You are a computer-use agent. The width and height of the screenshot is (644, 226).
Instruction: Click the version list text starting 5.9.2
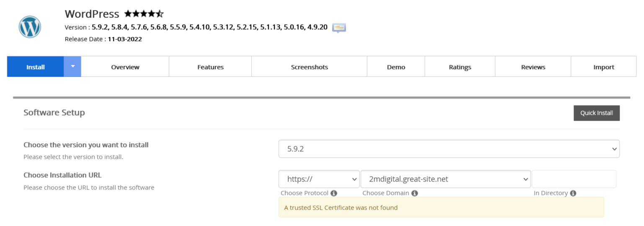(209, 27)
